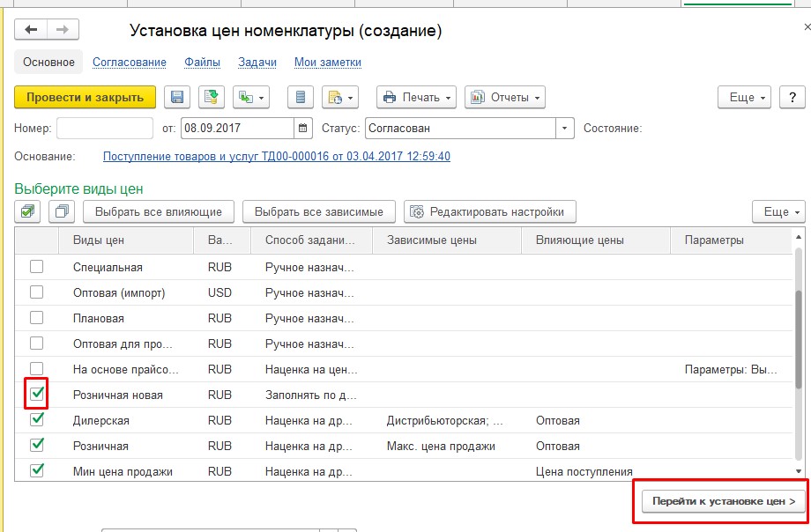The width and height of the screenshot is (811, 532).
Task: Click Провести и закрыть button
Action: (x=85, y=97)
